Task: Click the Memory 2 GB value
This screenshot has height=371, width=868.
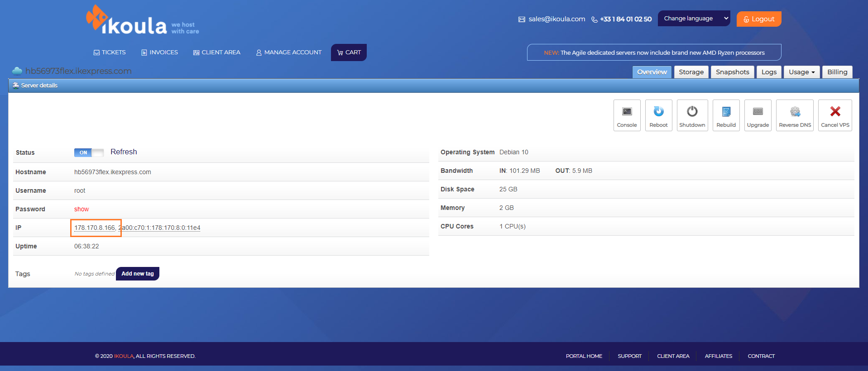Action: 506,208
